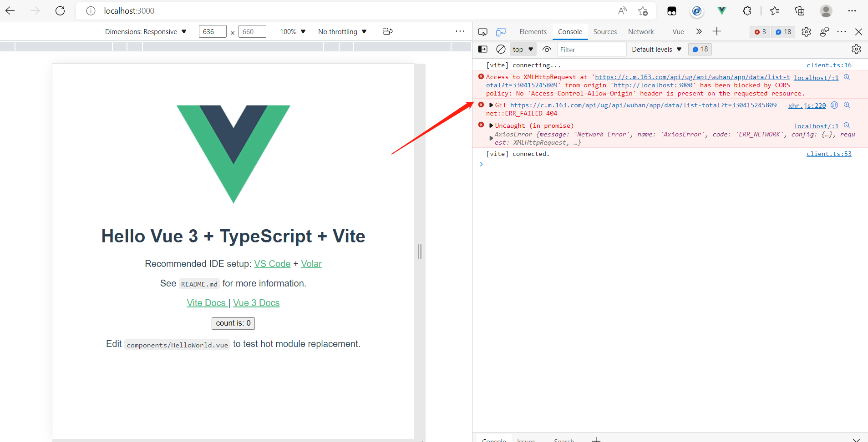Add a new DevTools tool tab
The height and width of the screenshot is (442, 868).
(x=717, y=31)
